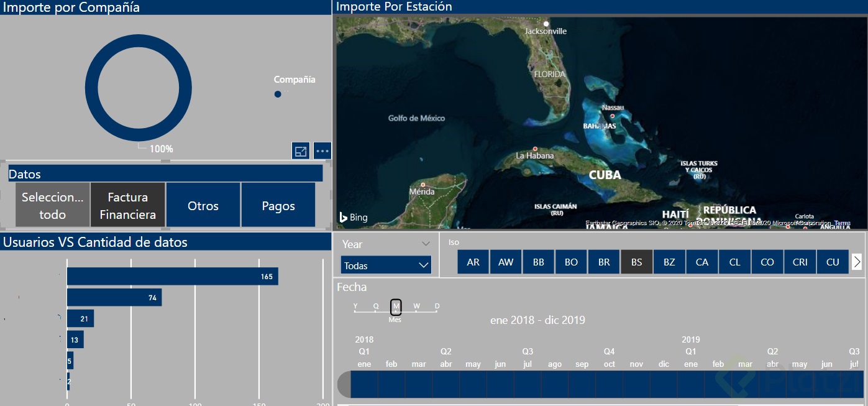Click 'Usuarios VS Cantidad de datos' title
Image resolution: width=868 pixels, height=406 pixels.
point(95,242)
